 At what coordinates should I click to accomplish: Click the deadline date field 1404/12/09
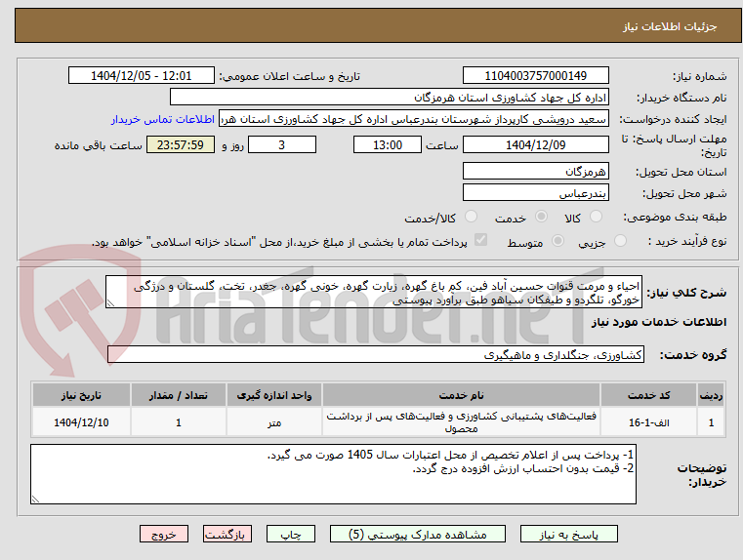[535, 144]
